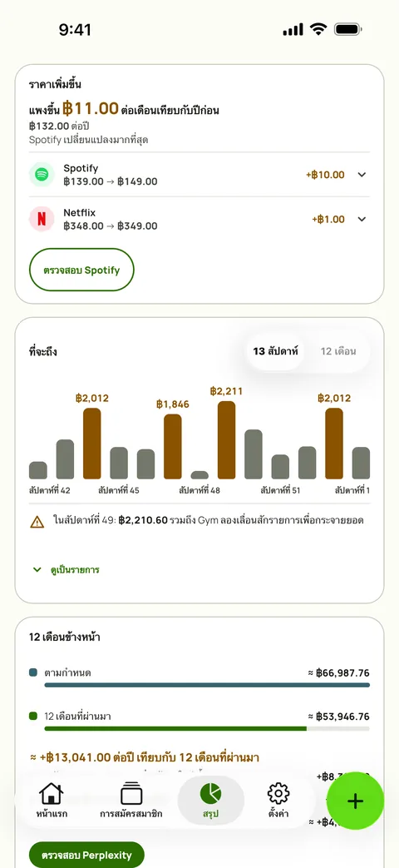Open the home tab house icon
The image size is (399, 868).
pos(52,793)
